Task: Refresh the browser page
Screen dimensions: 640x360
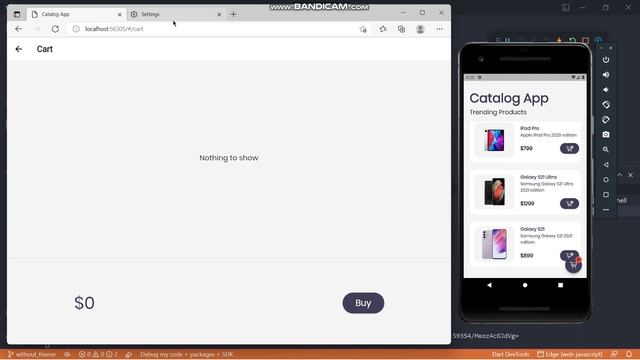Action: [x=55, y=29]
